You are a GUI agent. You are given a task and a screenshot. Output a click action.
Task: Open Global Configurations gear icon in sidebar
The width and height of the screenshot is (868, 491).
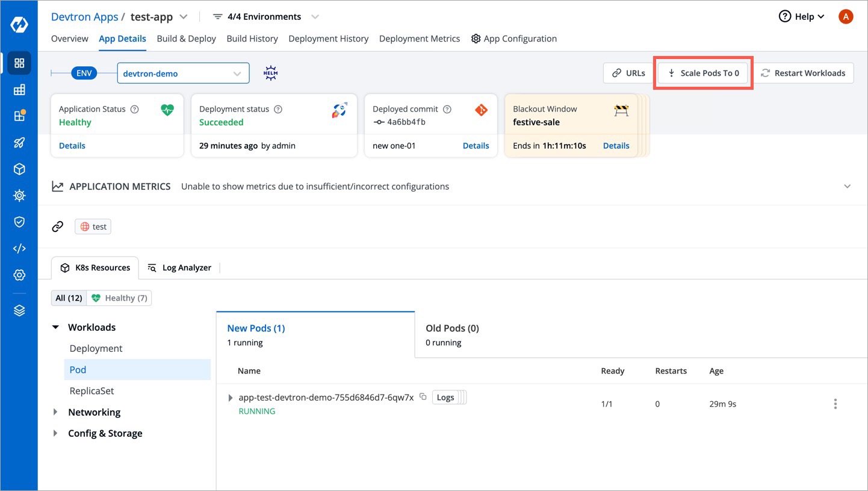point(19,275)
